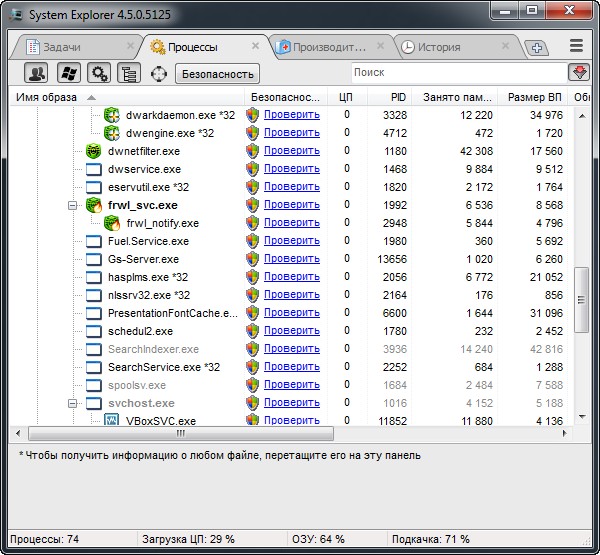Collapse the svchost.exe process tree
The width and height of the screenshot is (600, 555).
point(72,403)
